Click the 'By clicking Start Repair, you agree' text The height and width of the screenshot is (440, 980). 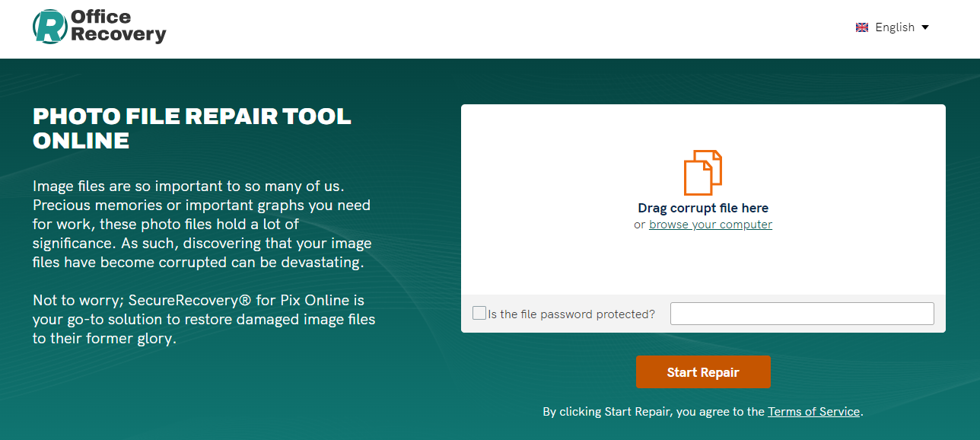tap(653, 412)
